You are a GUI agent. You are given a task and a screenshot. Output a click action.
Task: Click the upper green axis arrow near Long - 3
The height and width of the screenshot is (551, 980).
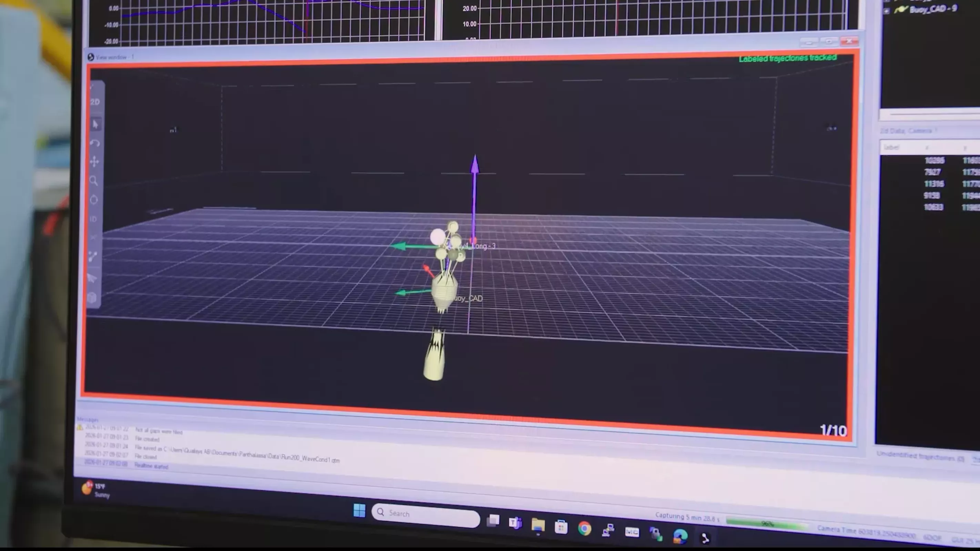[x=416, y=247]
